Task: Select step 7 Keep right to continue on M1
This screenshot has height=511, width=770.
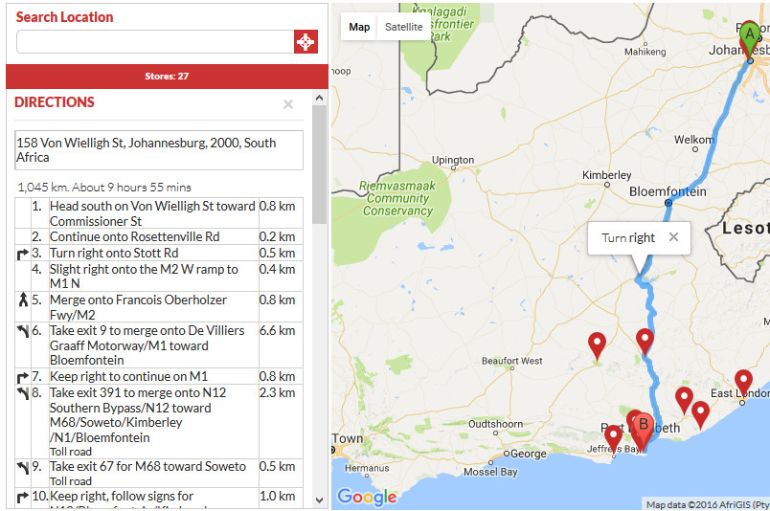Action: 159,376
